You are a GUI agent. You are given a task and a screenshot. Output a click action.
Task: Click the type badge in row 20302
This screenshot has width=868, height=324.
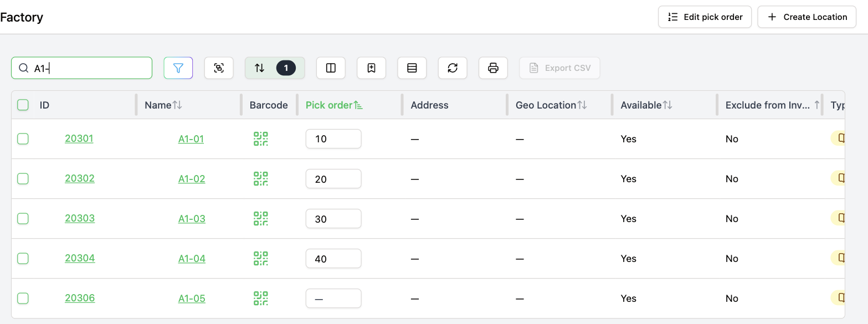(x=838, y=178)
